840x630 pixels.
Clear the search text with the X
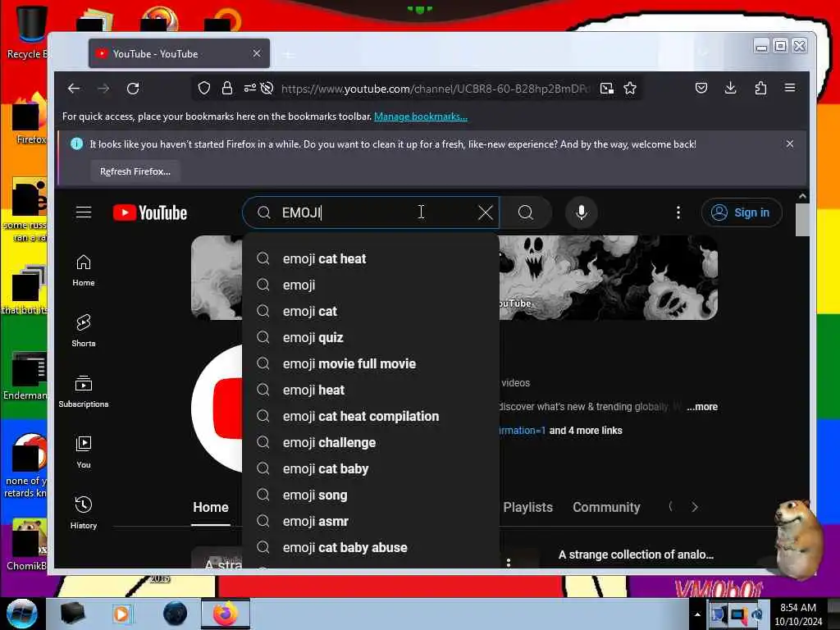[486, 212]
